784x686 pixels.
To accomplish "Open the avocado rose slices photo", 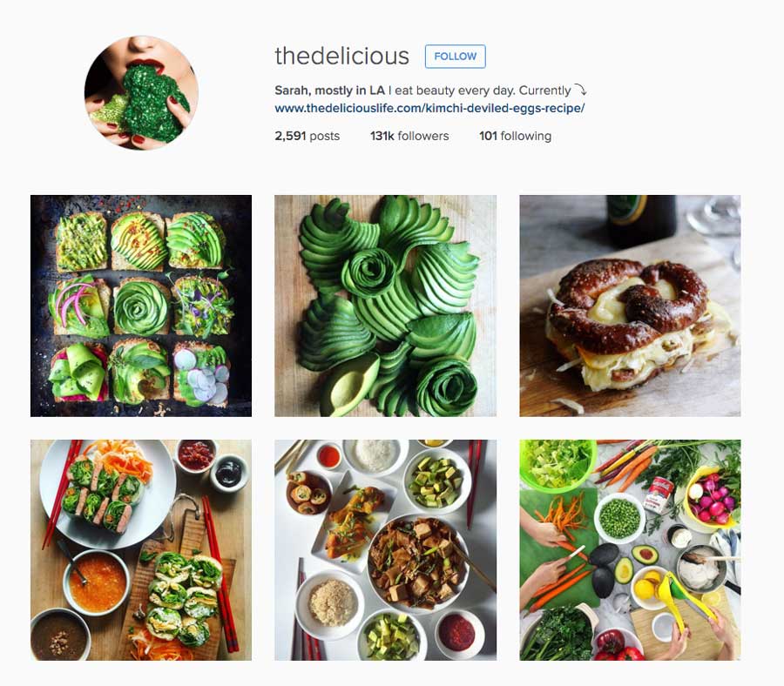I will (x=386, y=306).
